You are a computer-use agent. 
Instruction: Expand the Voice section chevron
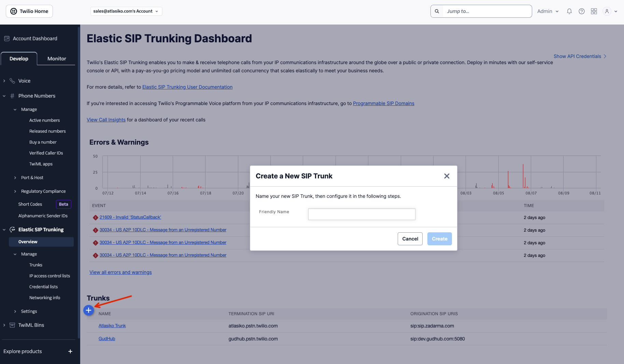point(4,81)
